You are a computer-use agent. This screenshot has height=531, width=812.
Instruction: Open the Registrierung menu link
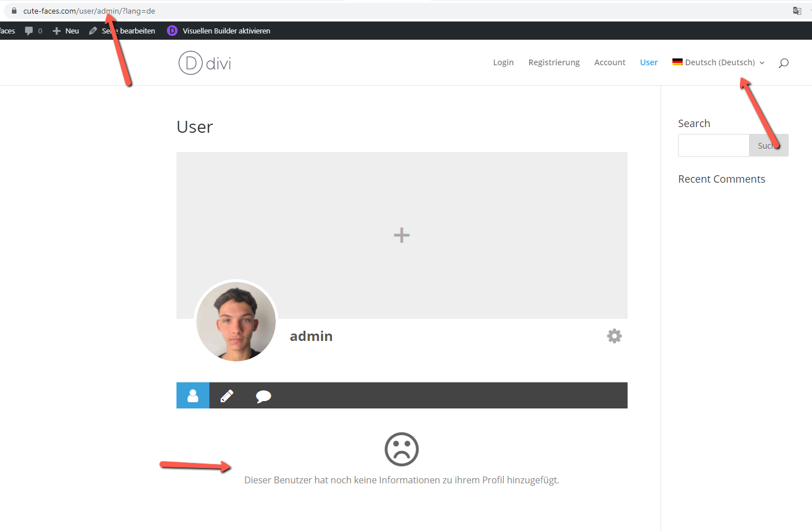tap(554, 62)
